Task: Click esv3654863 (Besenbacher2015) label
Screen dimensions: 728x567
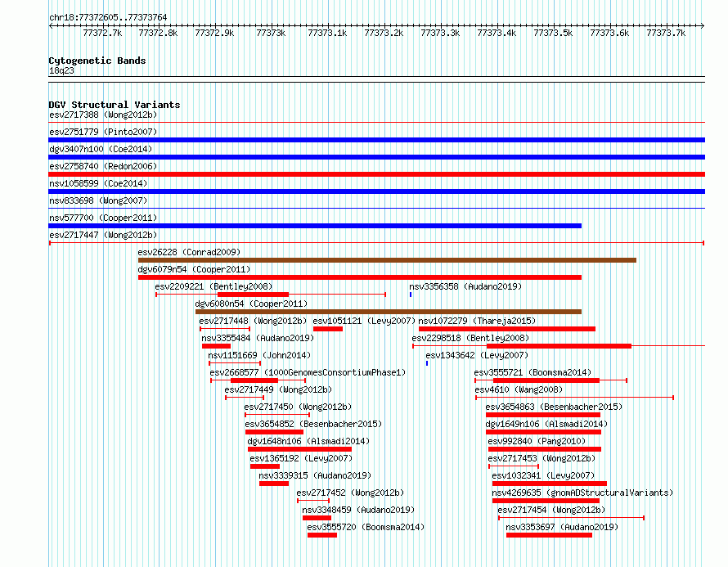Action: click(x=554, y=407)
